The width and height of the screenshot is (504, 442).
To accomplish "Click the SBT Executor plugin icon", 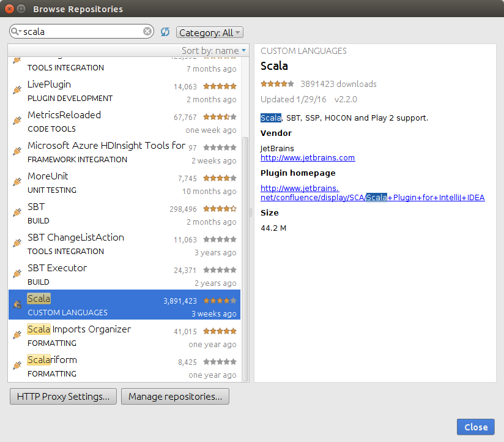I will [17, 272].
